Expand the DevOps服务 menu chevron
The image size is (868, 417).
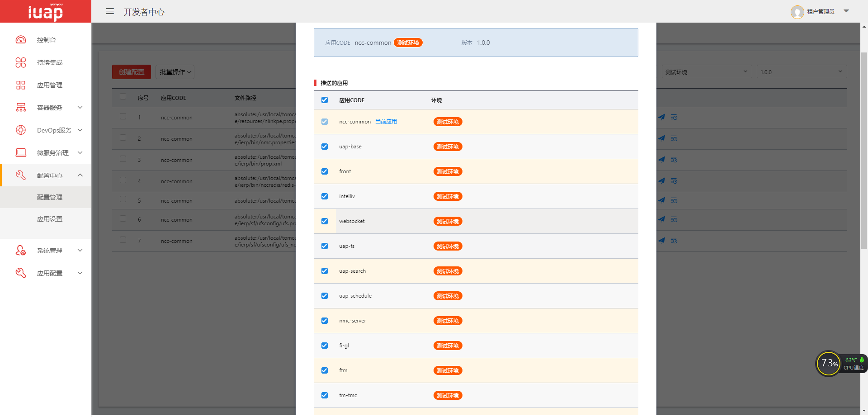tap(80, 130)
